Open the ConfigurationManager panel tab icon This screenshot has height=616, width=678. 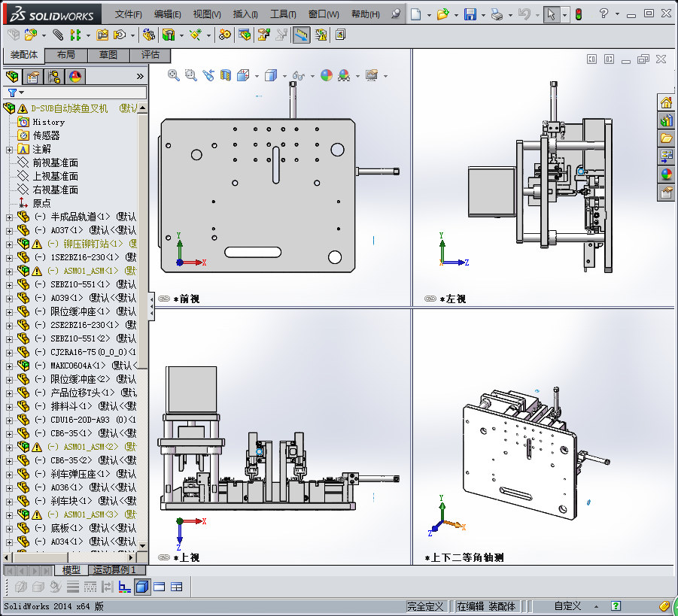54,77
